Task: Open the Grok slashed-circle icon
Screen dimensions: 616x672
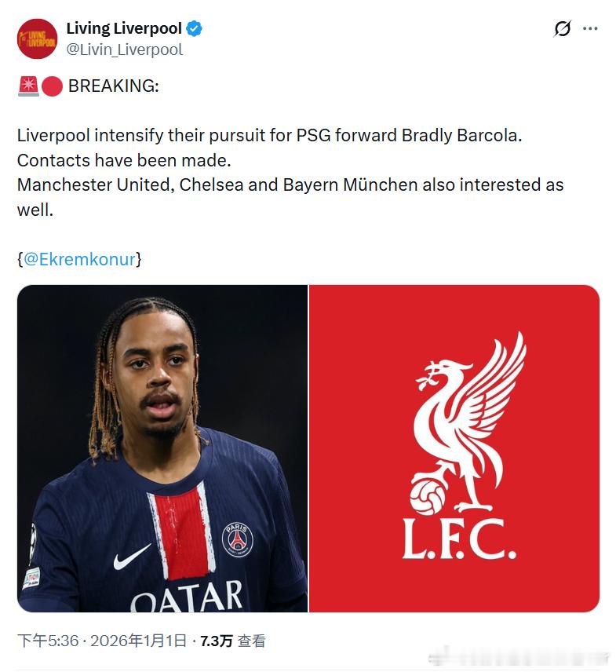Action: point(562,29)
